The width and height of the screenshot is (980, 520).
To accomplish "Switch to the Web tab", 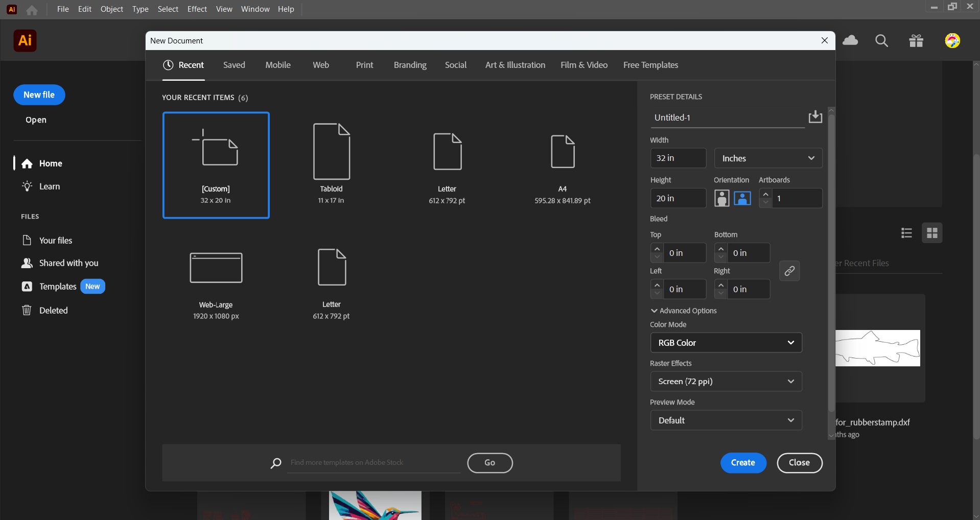I will pyautogui.click(x=321, y=65).
